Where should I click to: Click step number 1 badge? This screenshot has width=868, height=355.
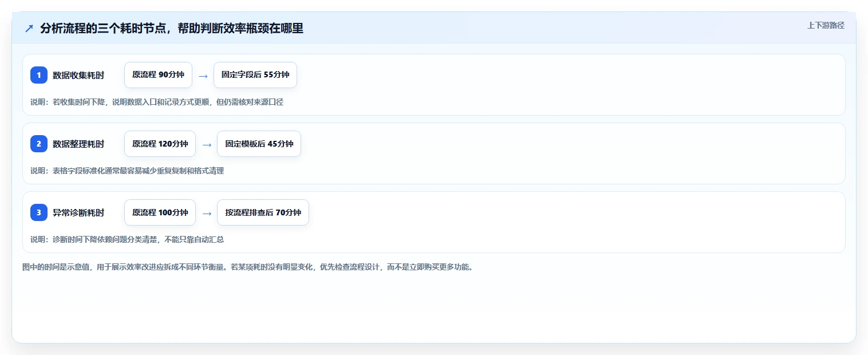coord(39,75)
